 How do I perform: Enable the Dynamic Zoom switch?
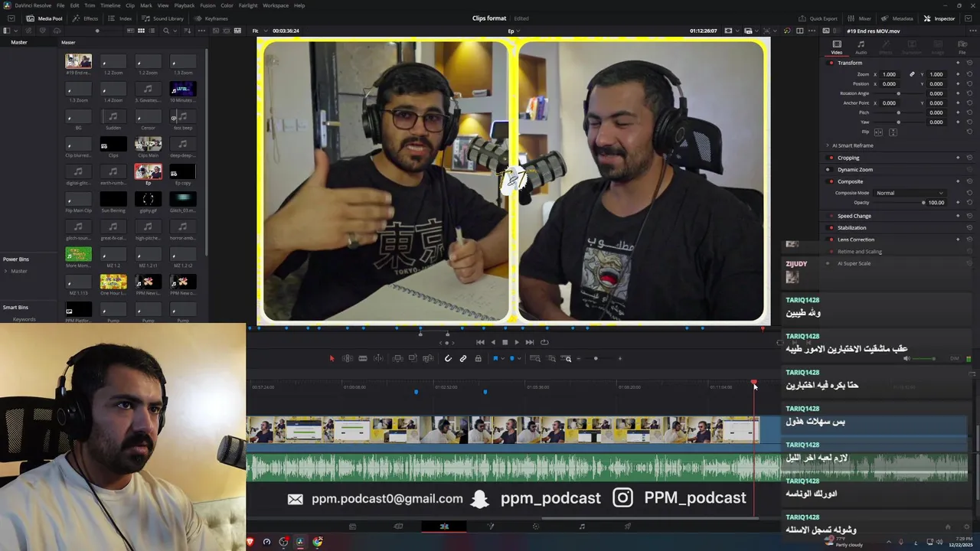click(831, 169)
